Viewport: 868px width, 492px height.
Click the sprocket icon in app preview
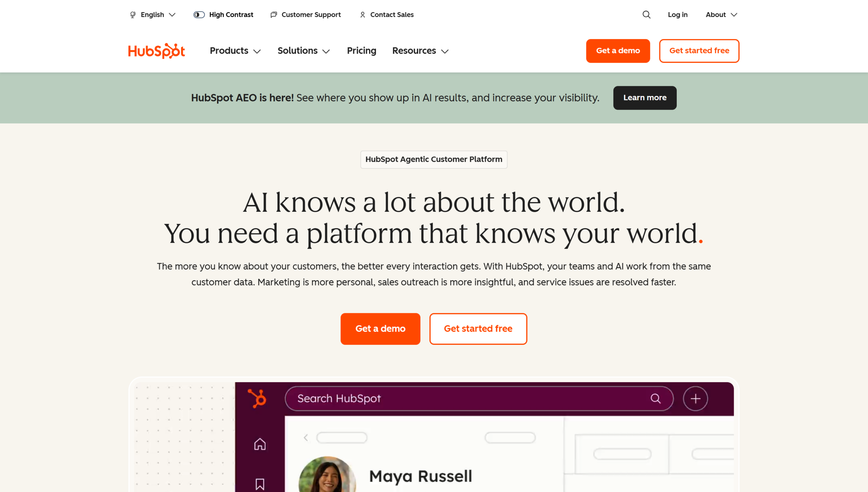(x=257, y=398)
